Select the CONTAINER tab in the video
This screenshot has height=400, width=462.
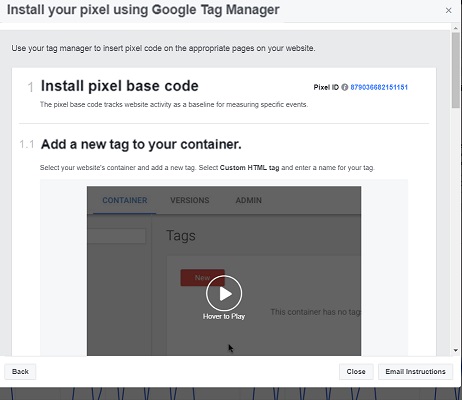click(125, 200)
